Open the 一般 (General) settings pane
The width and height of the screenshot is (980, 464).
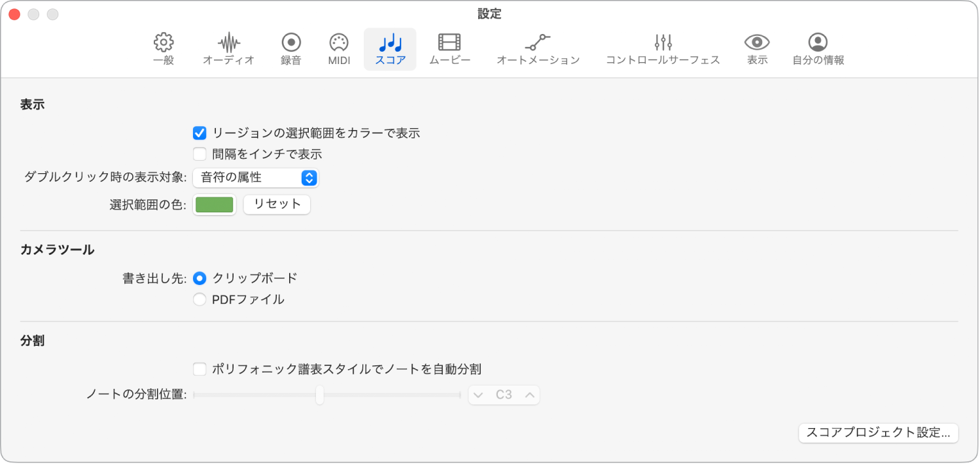(162, 48)
